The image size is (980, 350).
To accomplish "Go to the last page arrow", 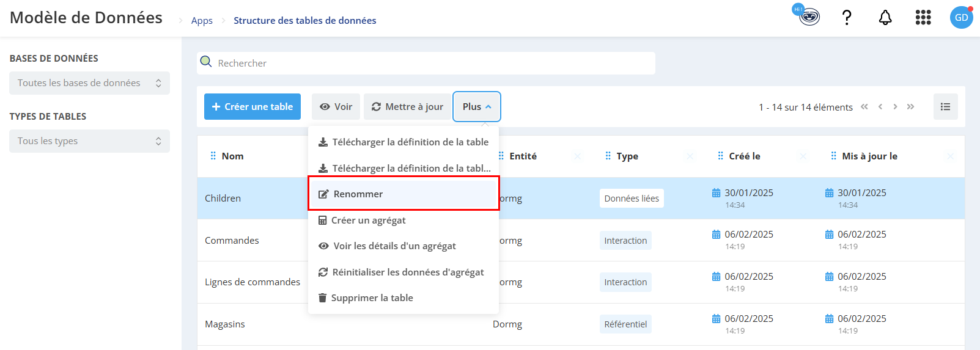I will (910, 107).
